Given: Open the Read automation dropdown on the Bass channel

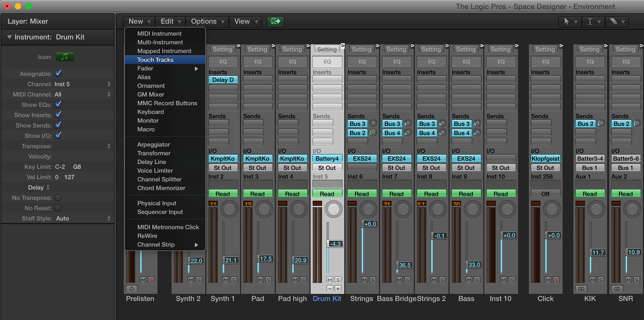Looking at the screenshot, I should coord(466,193).
